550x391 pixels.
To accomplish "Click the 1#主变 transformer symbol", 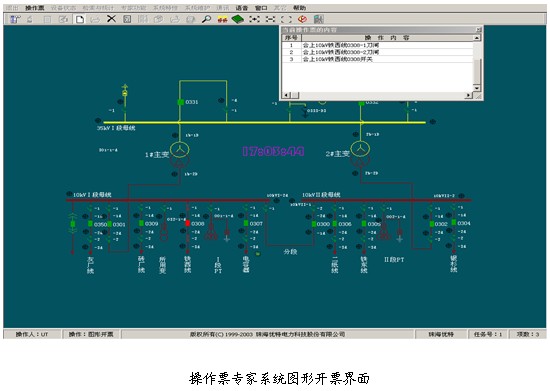I will click(180, 155).
